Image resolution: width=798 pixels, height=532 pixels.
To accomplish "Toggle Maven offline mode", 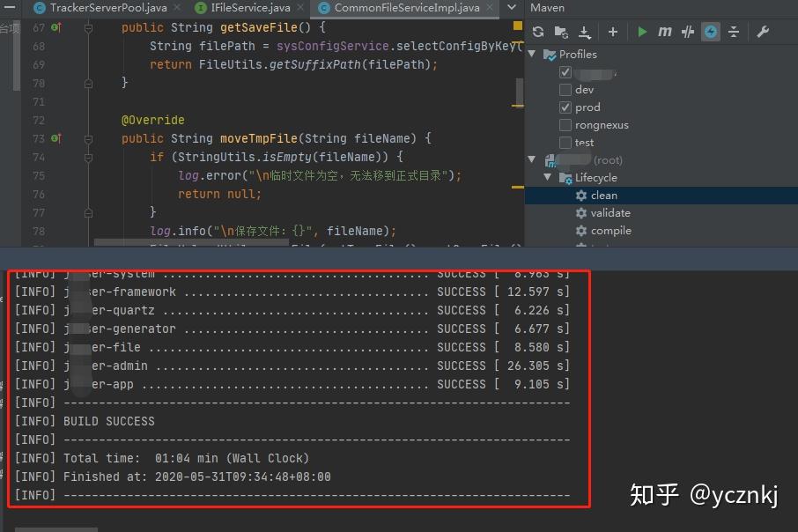I will (x=710, y=31).
